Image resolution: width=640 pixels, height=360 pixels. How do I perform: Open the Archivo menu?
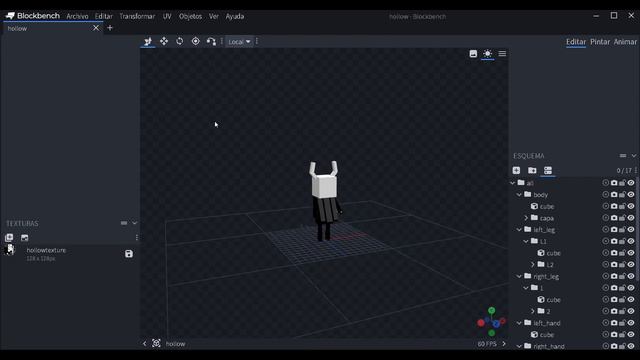(x=77, y=16)
